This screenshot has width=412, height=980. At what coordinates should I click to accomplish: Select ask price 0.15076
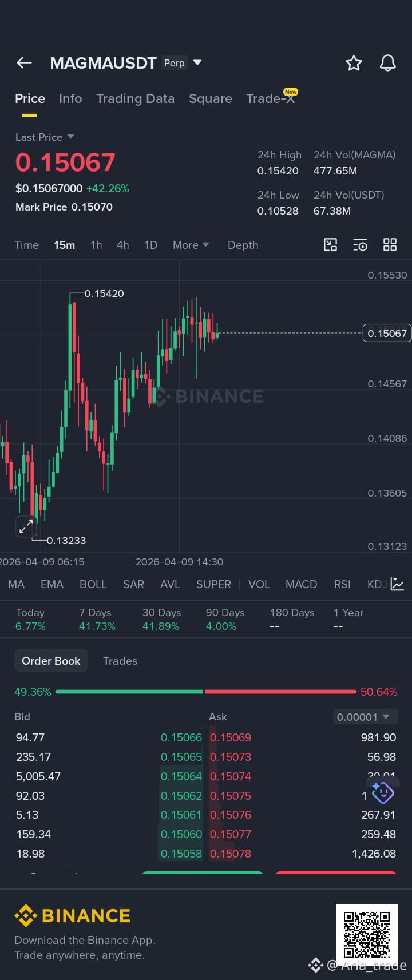[x=231, y=815]
